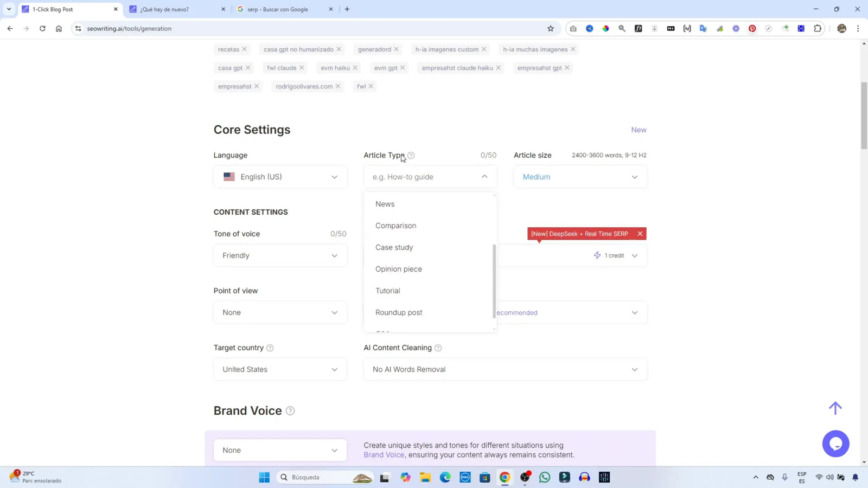
Task: Bookmark this page with the star icon
Action: point(551,29)
